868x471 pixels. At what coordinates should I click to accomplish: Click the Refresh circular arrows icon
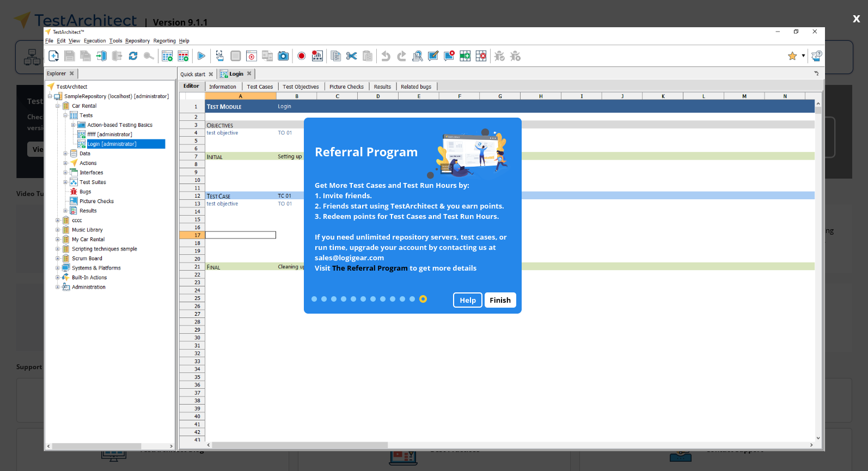point(133,56)
